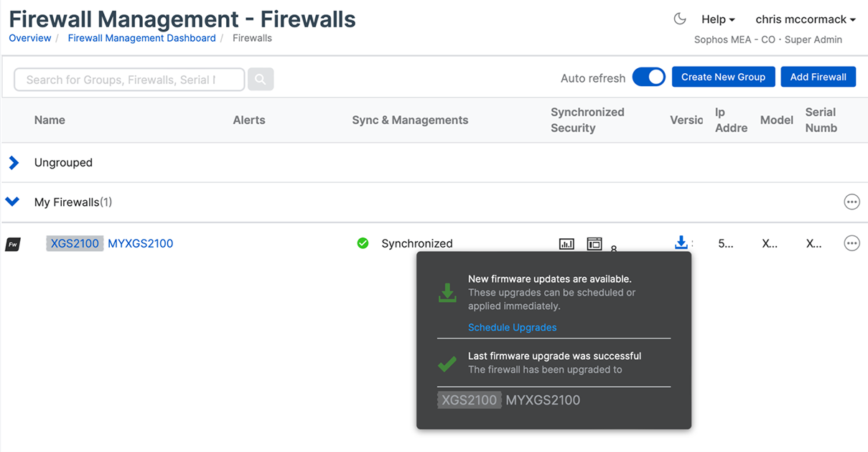Disable the Auto refresh toggle
Image resolution: width=868 pixels, height=452 pixels.
point(648,76)
